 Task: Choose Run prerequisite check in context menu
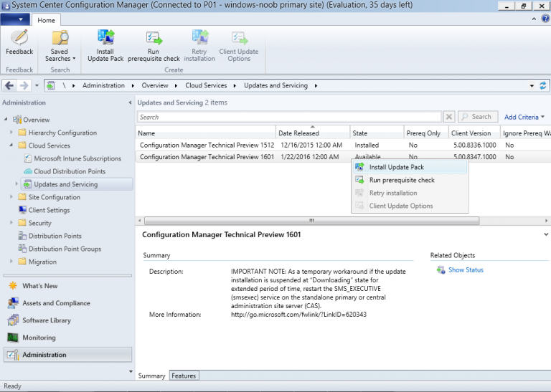click(x=401, y=180)
